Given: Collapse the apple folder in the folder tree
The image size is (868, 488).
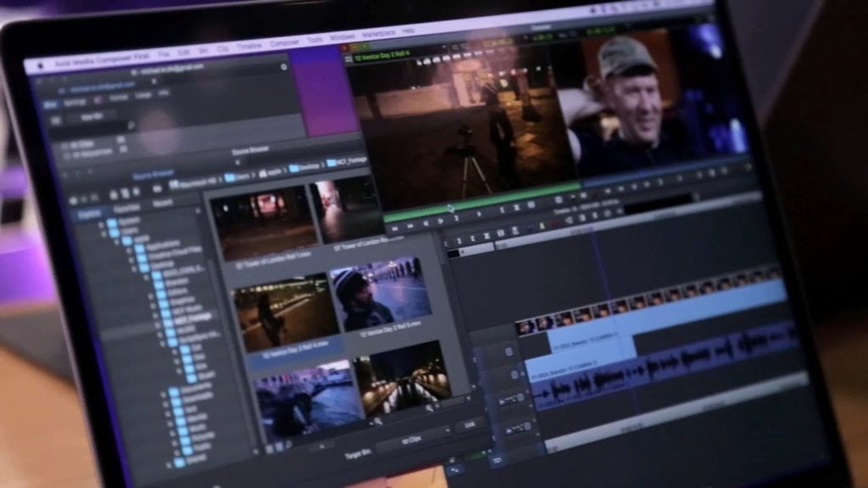Looking at the screenshot, I should tap(117, 242).
